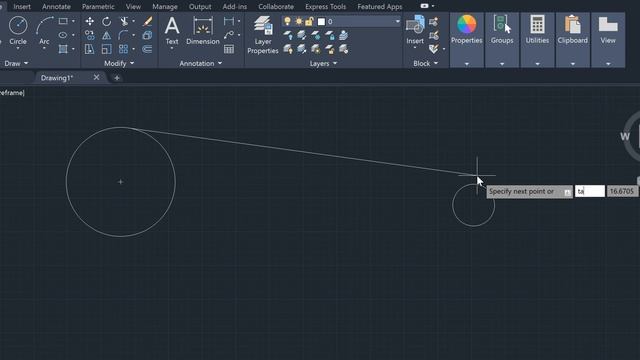640x360 pixels.
Task: Open the Arc tool dropdown arrow
Action: pyautogui.click(x=44, y=49)
